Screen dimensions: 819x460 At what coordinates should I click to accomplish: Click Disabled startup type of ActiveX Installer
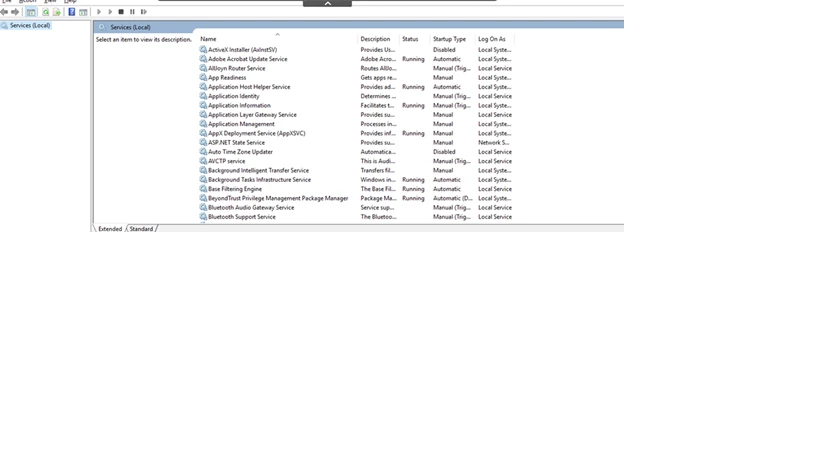pos(444,50)
